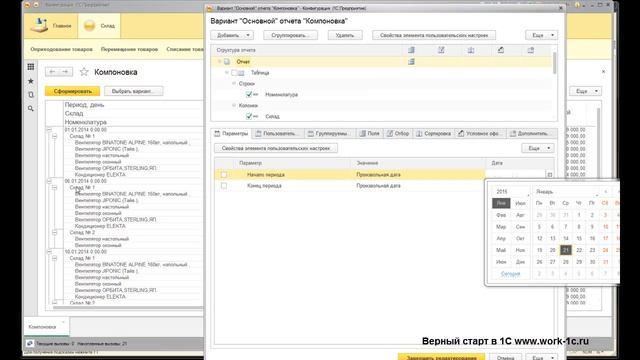Image resolution: width=640 pixels, height=360 pixels.
Task: Toggle checkbox next to Таблица
Action: coord(234,73)
